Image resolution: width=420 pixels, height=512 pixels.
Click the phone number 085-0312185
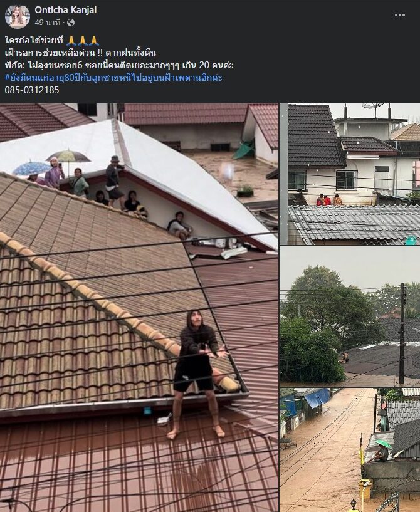[32, 90]
